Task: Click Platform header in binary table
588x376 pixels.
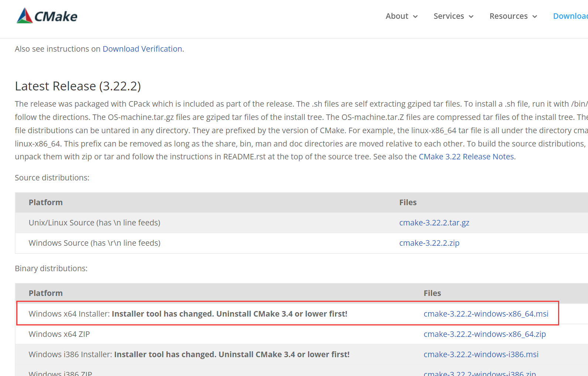Action: coord(46,293)
